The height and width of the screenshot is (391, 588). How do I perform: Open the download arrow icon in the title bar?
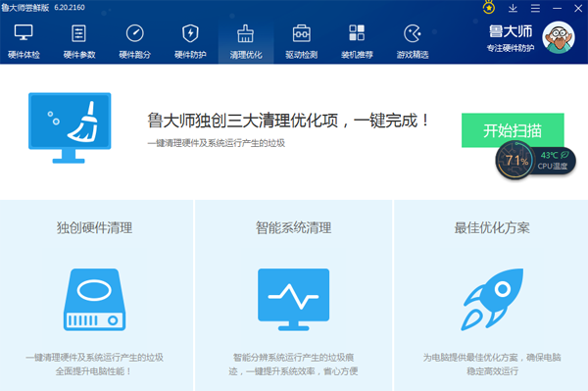click(513, 8)
